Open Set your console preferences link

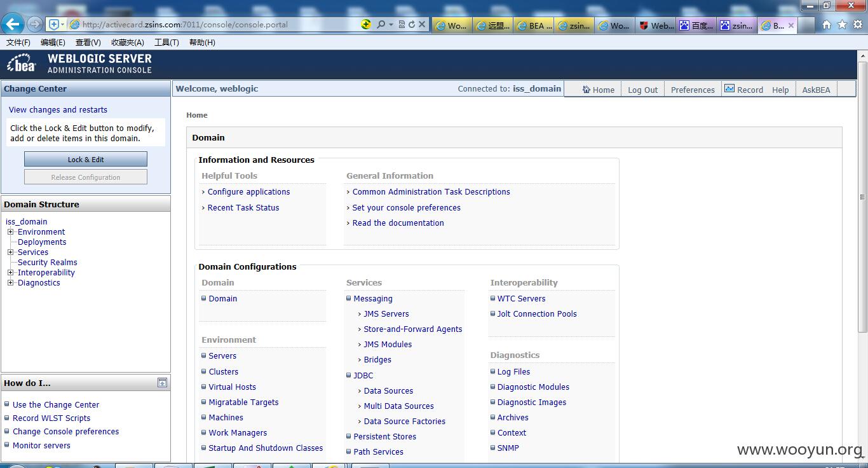tap(406, 207)
